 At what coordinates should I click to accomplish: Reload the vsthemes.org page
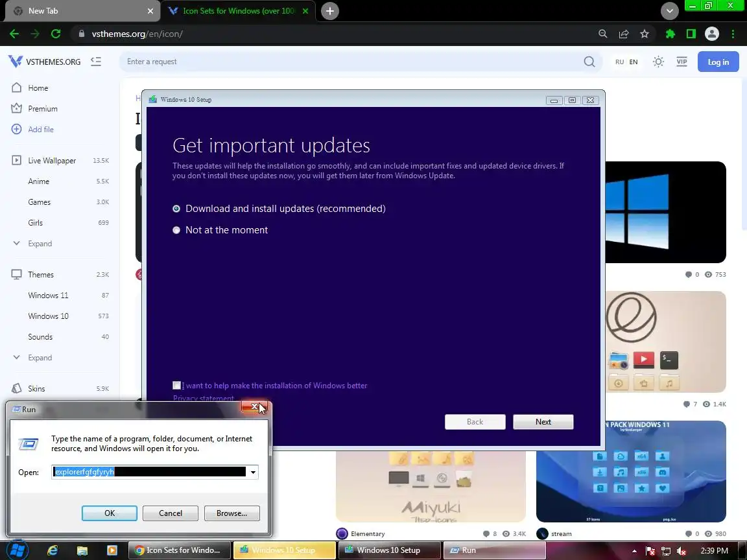[56, 34]
